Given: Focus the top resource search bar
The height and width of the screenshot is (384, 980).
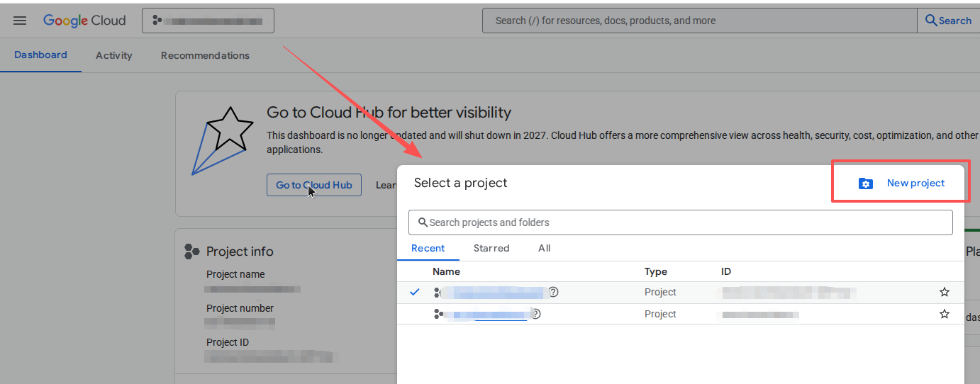Looking at the screenshot, I should pyautogui.click(x=699, y=21).
